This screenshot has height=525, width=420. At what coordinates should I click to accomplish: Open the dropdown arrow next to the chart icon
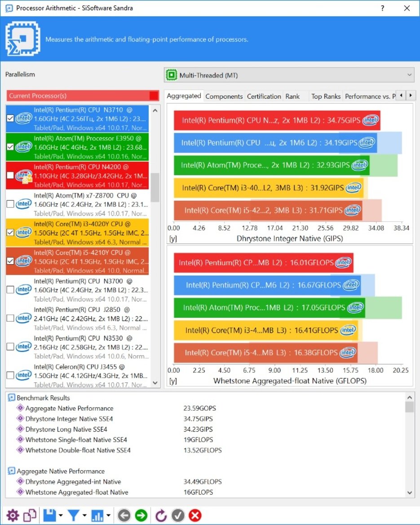click(109, 516)
